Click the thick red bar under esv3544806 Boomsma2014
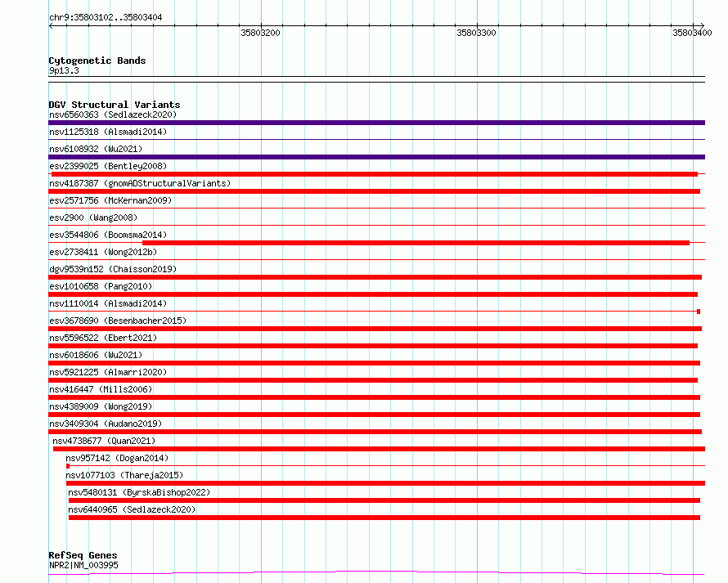 [x=416, y=243]
